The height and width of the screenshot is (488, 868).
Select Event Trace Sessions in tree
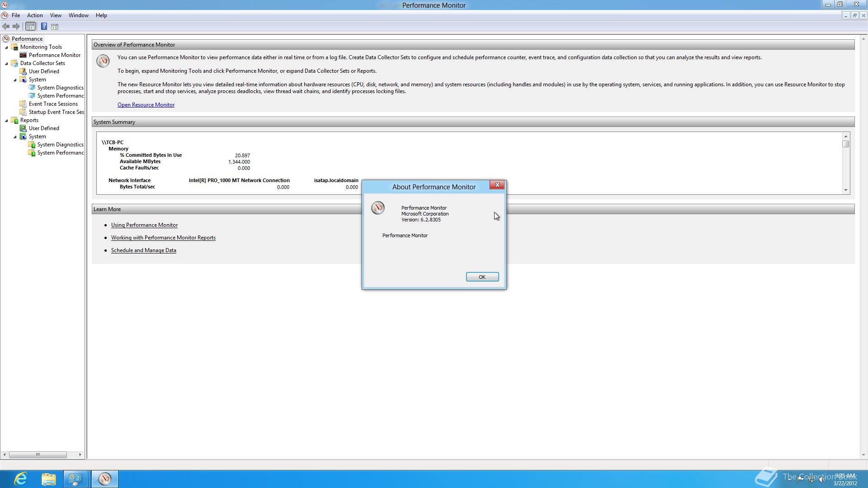(53, 104)
